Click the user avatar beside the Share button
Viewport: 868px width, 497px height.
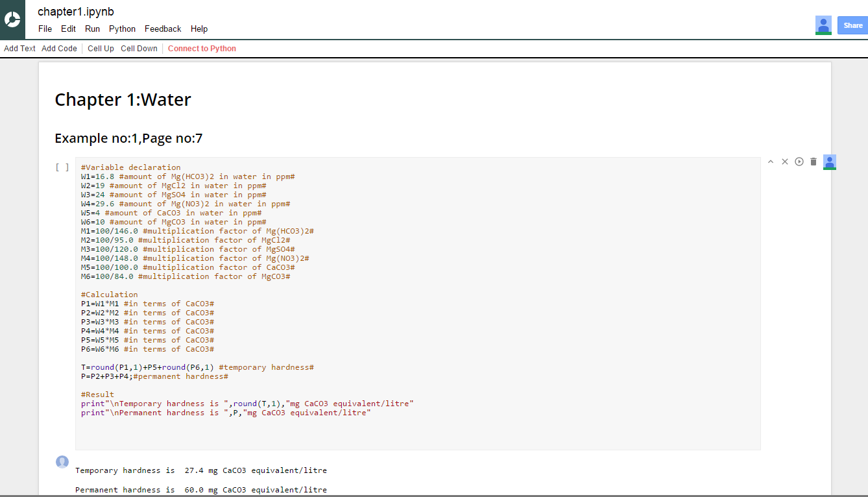[x=823, y=25]
